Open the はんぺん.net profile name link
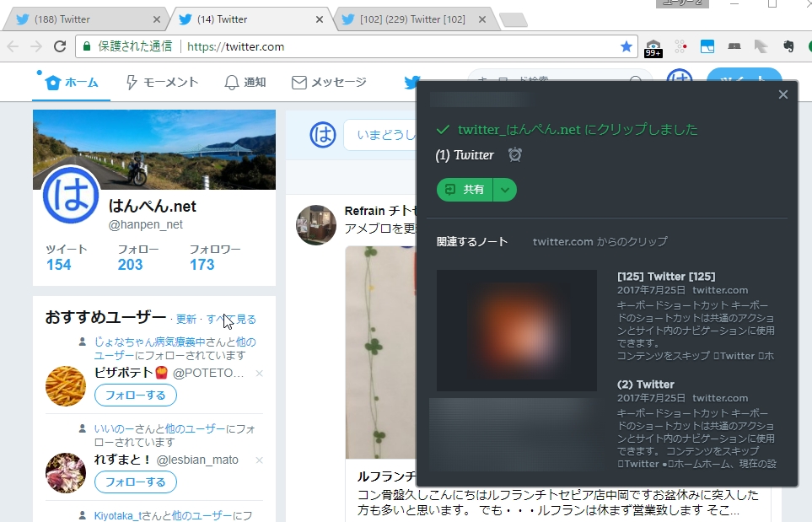 pyautogui.click(x=153, y=206)
